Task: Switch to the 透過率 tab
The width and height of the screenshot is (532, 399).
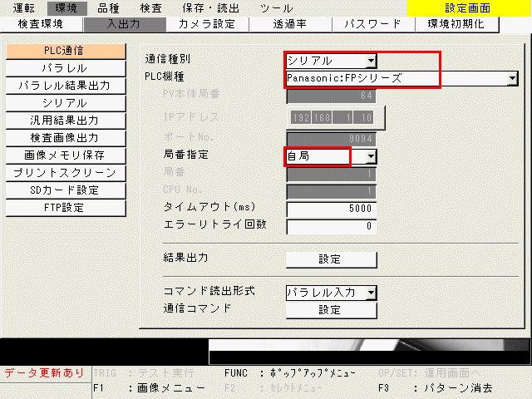Action: [x=290, y=24]
